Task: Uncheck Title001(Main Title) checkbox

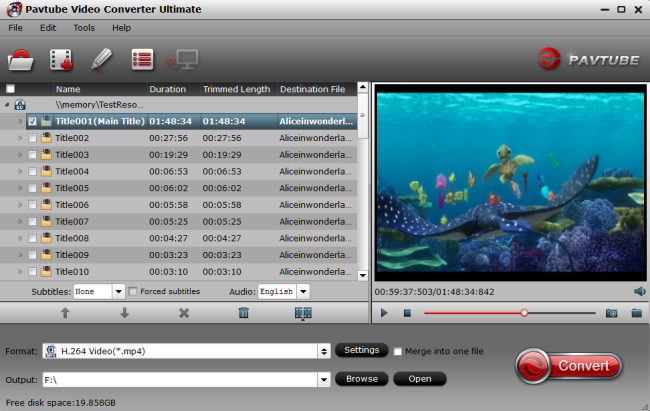Action: pos(32,122)
